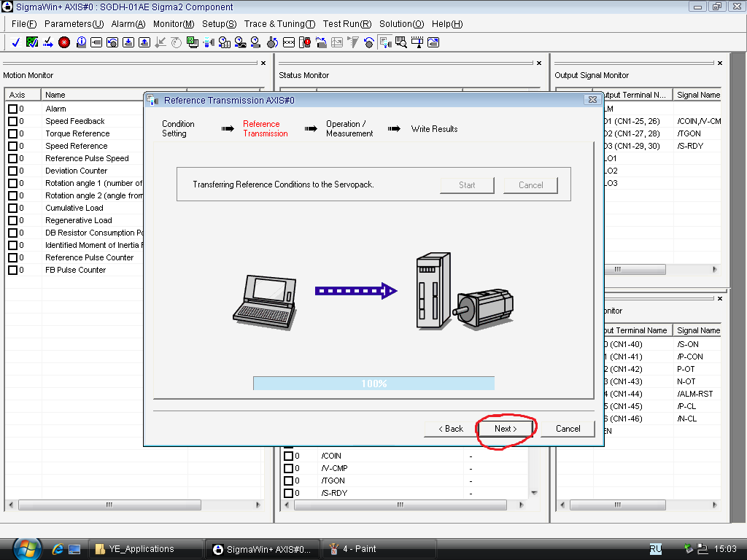Click Next in the Reference Transmission dialog
The height and width of the screenshot is (560, 747).
pyautogui.click(x=506, y=429)
